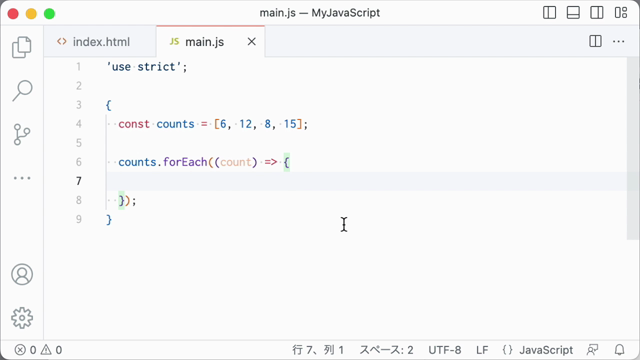Open the Explorer view in activity bar

tap(22, 47)
